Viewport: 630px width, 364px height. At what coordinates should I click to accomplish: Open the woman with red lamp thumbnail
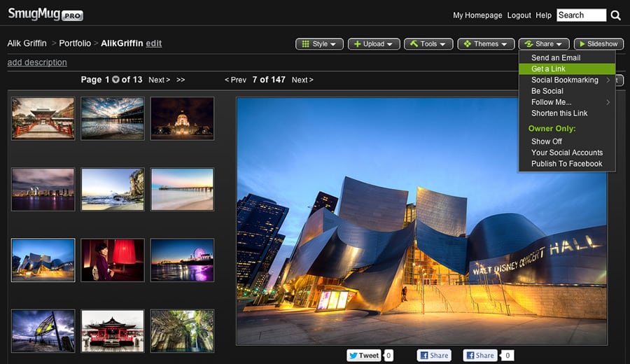(x=113, y=260)
